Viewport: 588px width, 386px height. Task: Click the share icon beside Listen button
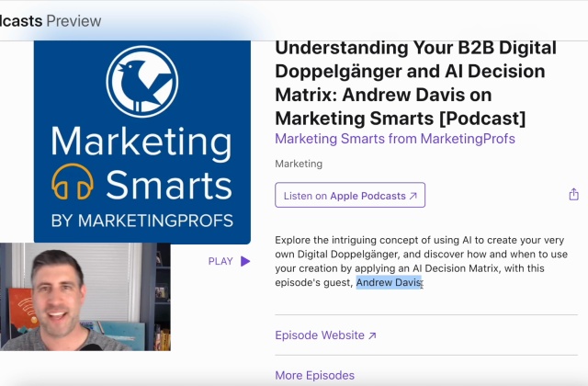pos(573,194)
